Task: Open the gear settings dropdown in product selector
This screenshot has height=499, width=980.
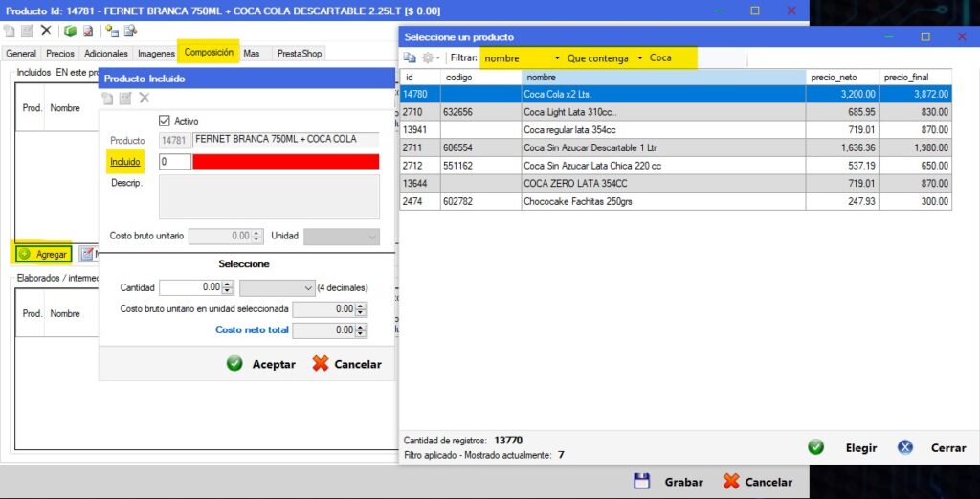Action: [x=432, y=57]
